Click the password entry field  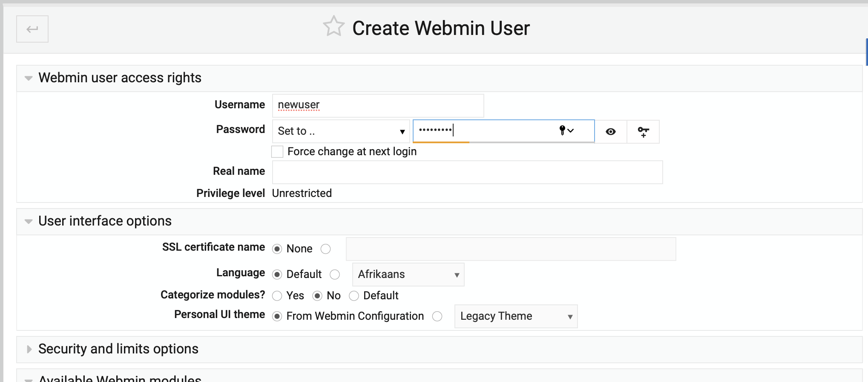[503, 131]
